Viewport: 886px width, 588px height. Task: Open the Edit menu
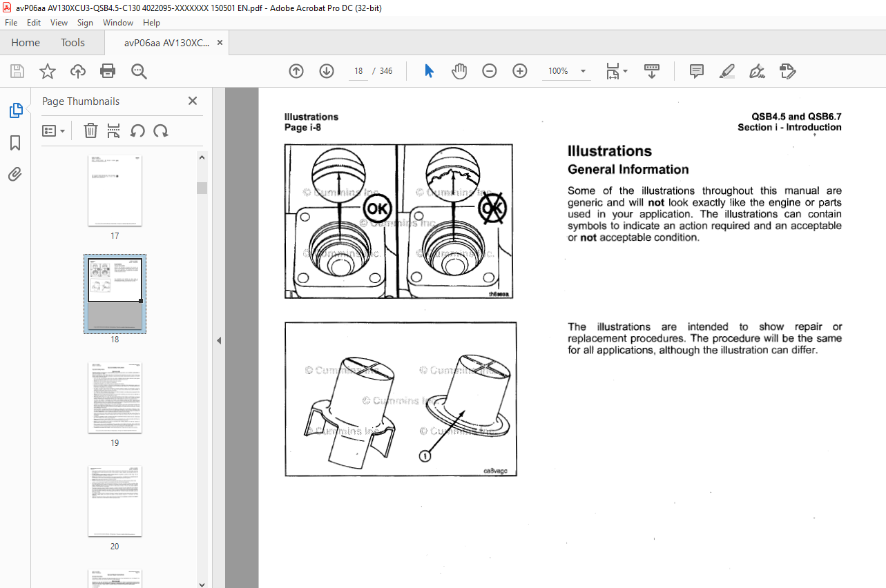(34, 23)
